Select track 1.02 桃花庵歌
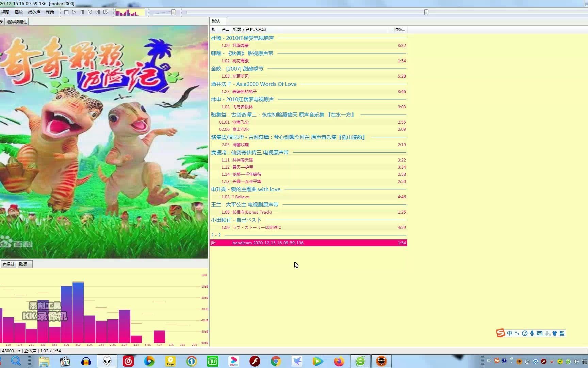Image resolution: width=588 pixels, height=368 pixels. [308, 61]
